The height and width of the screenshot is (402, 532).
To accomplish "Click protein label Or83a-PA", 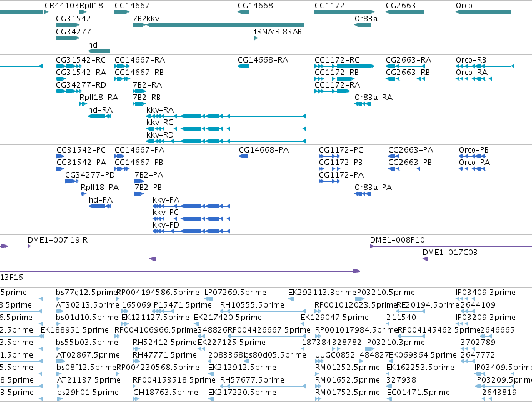I will pyautogui.click(x=373, y=188).
